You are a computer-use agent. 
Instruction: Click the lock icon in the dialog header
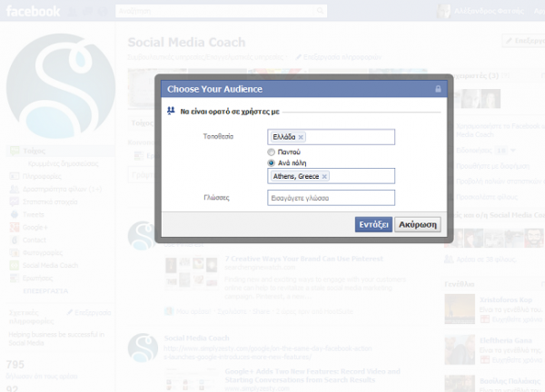[438, 89]
